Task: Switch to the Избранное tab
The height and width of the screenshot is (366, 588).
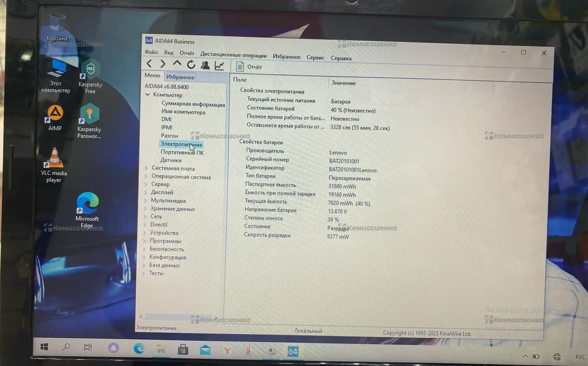Action: 180,77
